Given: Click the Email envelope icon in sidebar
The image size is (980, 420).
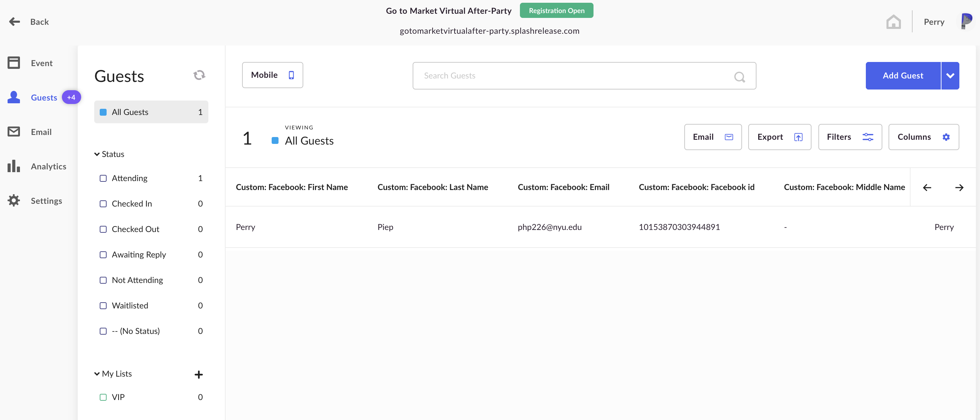Looking at the screenshot, I should (x=14, y=132).
